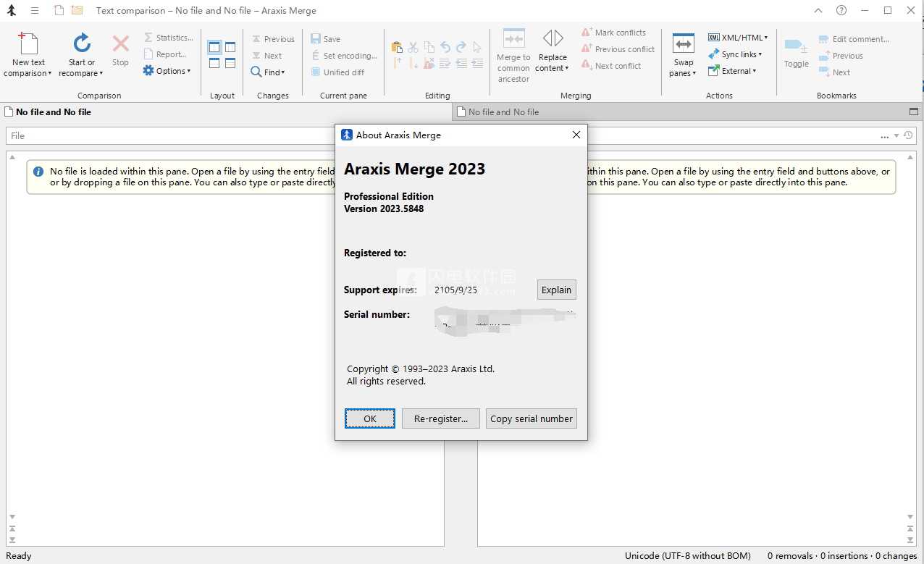The height and width of the screenshot is (564, 924).
Task: Click the '0 removals' status bar text
Action: point(790,556)
